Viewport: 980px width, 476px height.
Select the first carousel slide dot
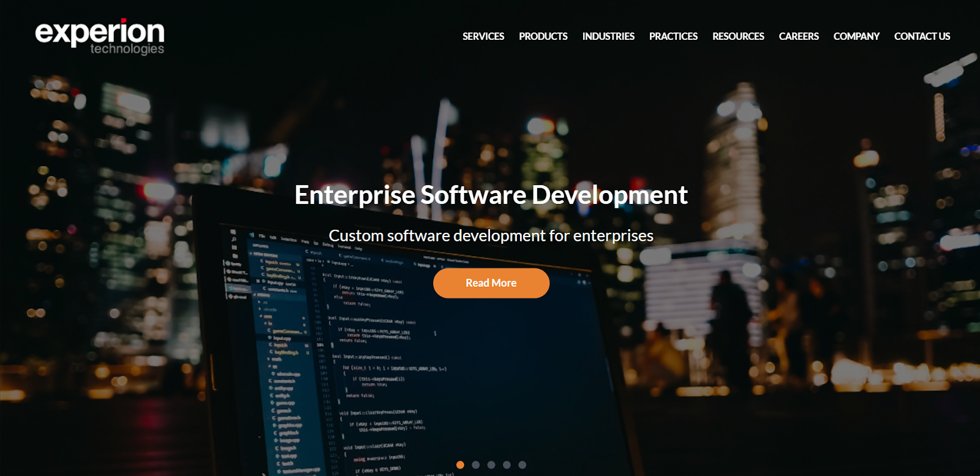point(460,465)
